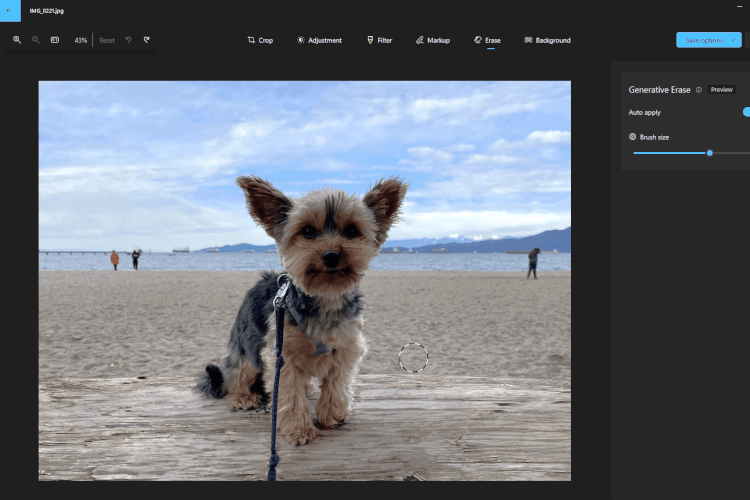Select the Filter tab
Viewport: 750px width, 500px height.
pyautogui.click(x=380, y=41)
